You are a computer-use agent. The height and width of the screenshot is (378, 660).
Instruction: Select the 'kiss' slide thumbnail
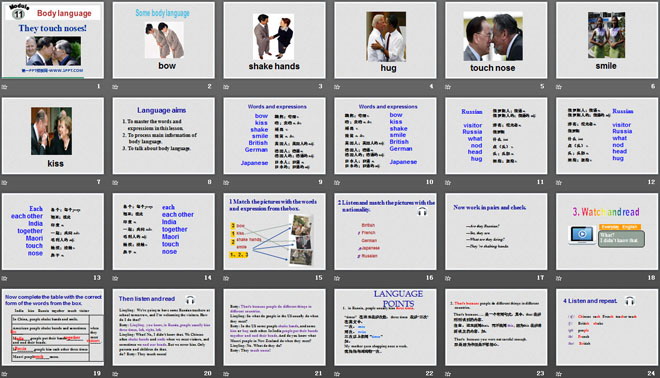[x=53, y=136]
